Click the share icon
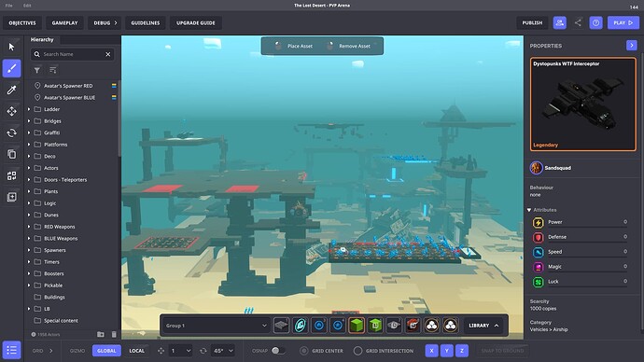The image size is (644, 362). click(x=578, y=23)
